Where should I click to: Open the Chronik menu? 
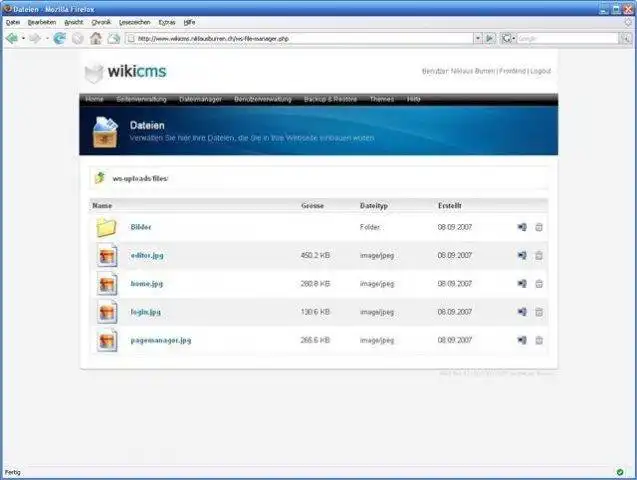[101, 22]
